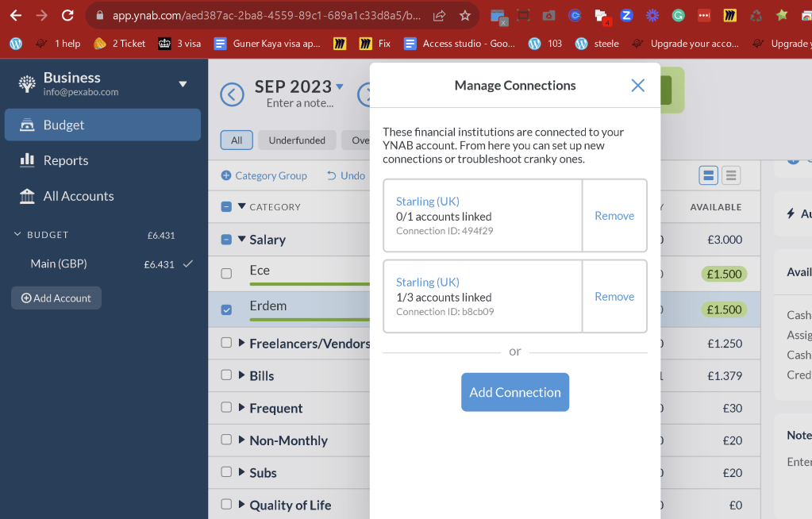
Task: Collapse the Salary category group
Action: 242,240
